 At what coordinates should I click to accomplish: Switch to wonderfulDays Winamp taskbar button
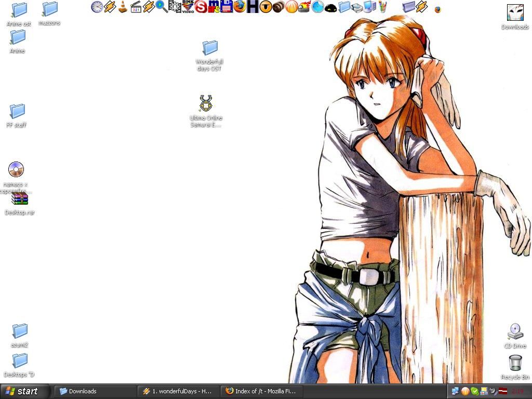(x=178, y=391)
